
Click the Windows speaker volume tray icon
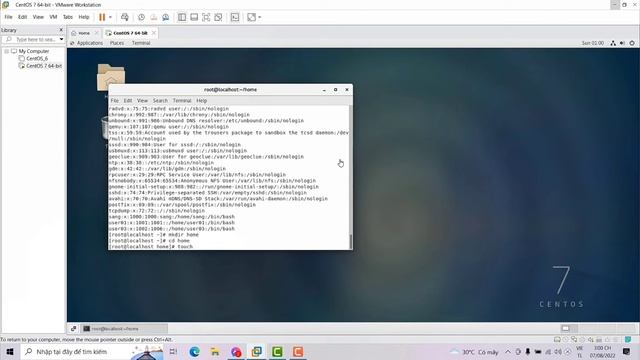(558, 351)
